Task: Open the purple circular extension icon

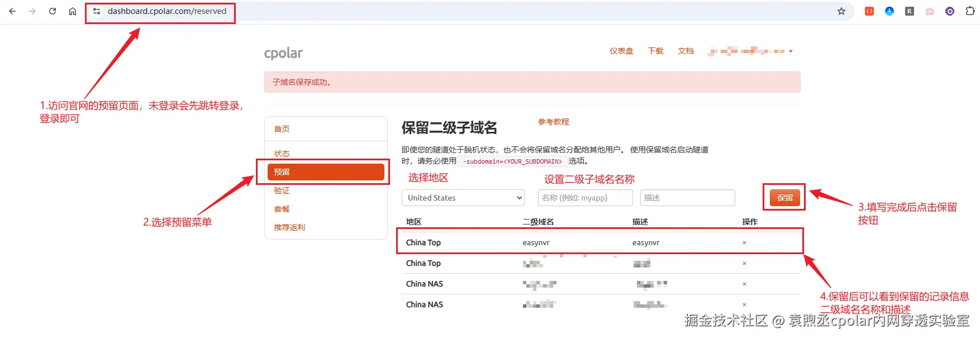Action: point(950,11)
